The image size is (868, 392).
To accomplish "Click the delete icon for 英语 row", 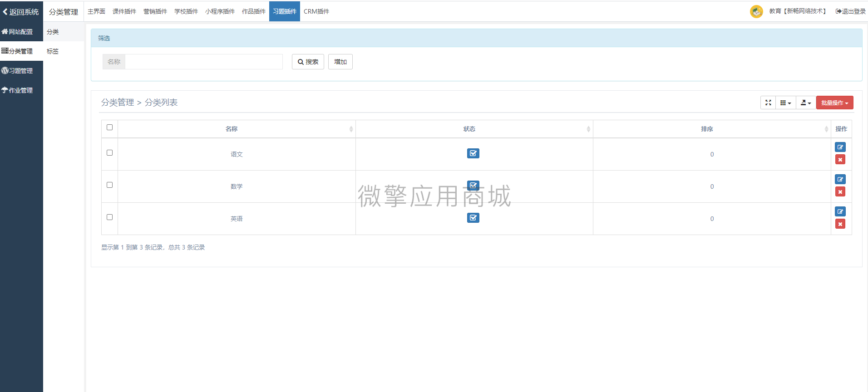I will click(840, 224).
